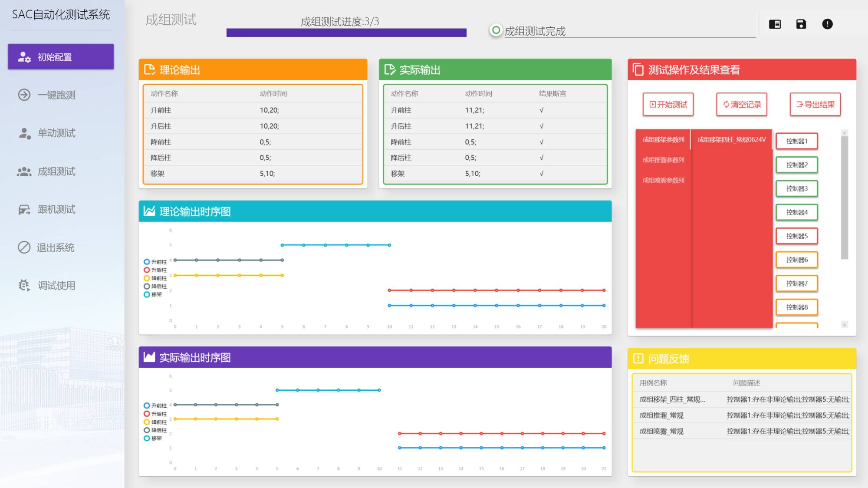Click the newspaper-style layout icon at top right

pyautogui.click(x=775, y=24)
